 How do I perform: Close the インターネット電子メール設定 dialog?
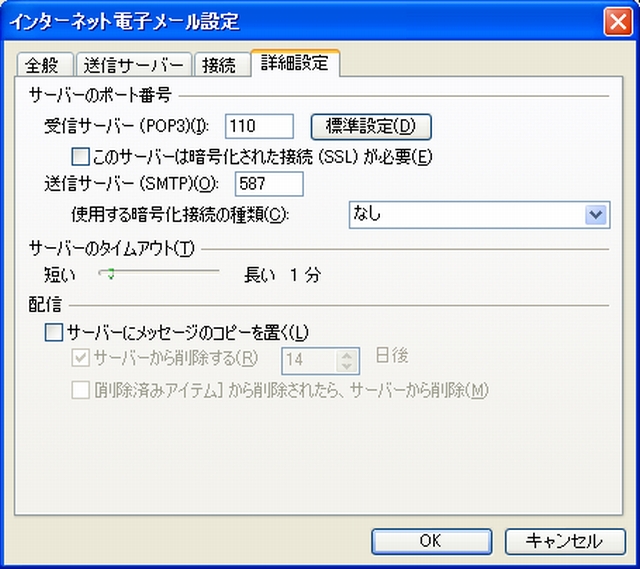(x=618, y=21)
